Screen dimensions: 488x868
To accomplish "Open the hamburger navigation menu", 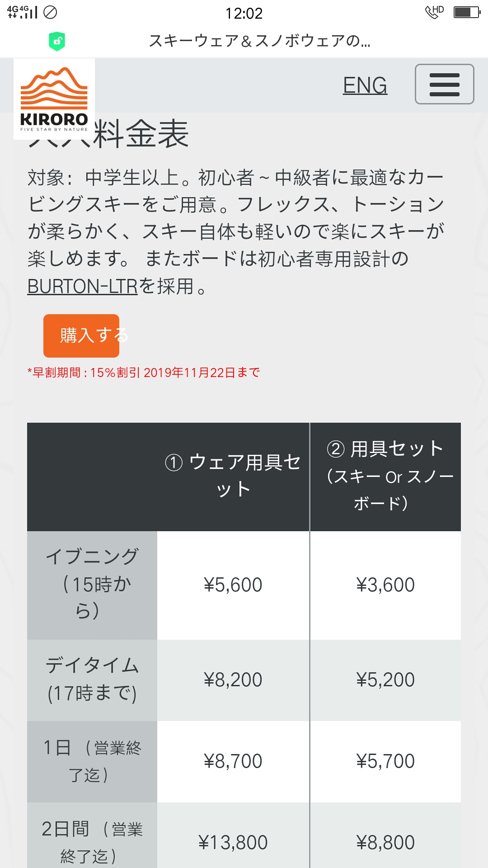I will point(444,85).
